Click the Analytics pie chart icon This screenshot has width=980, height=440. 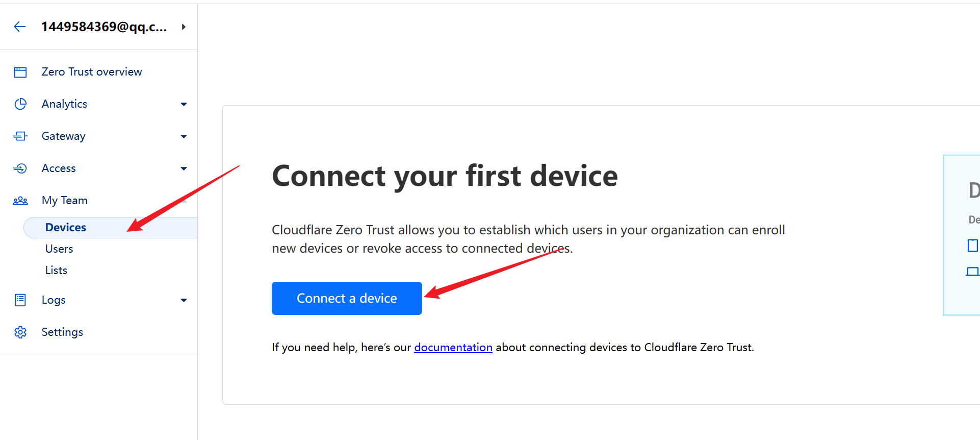point(20,104)
